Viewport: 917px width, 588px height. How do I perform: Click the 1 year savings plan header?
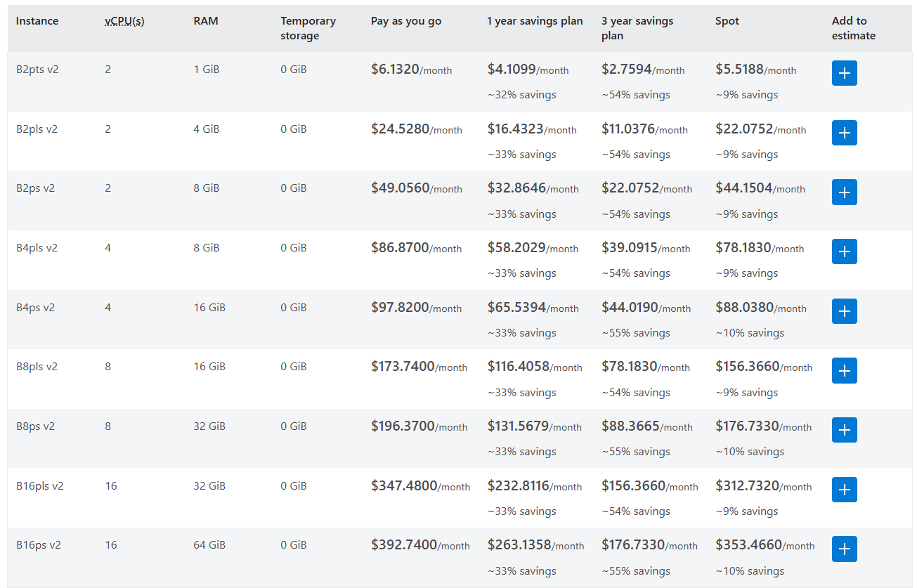pos(535,21)
